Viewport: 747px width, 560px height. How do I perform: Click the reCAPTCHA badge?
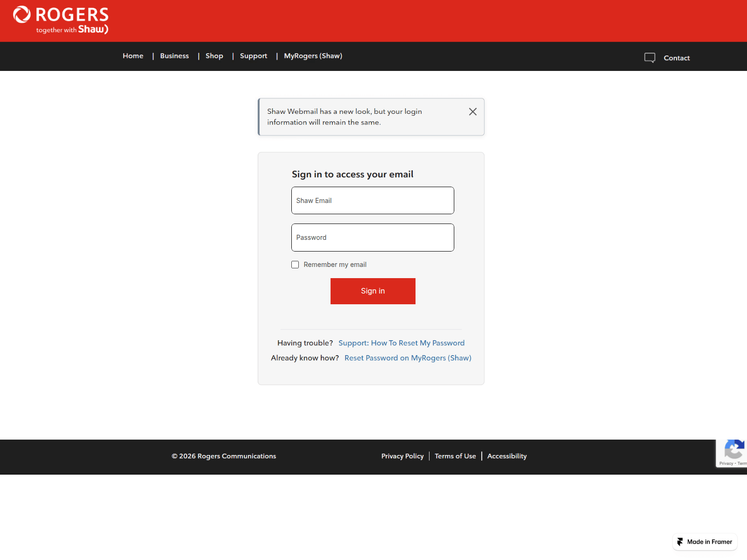tap(732, 453)
